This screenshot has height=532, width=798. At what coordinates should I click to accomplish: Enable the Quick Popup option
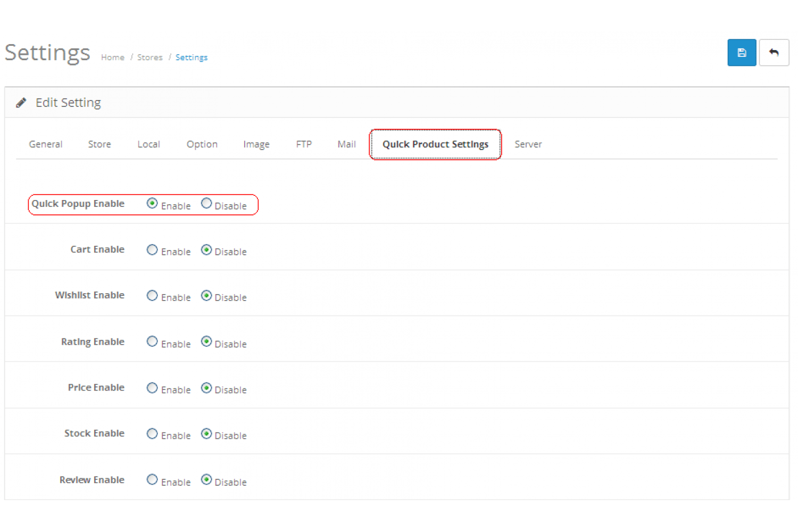(x=153, y=203)
